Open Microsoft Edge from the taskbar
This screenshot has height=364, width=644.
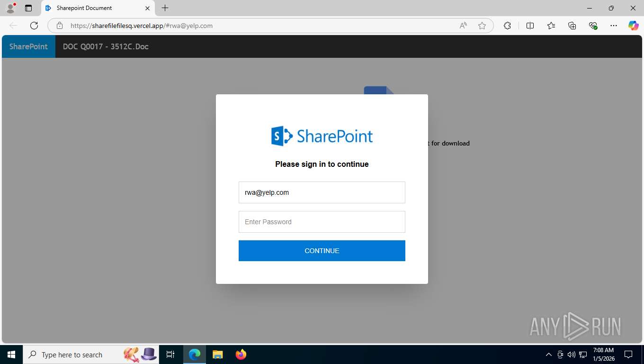[x=195, y=355]
